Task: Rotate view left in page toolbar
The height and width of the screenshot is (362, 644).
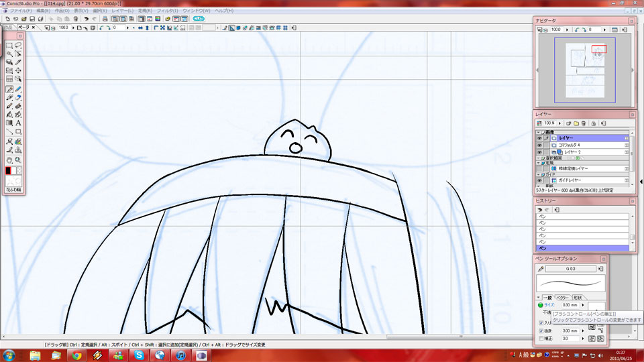Action: click(101, 28)
